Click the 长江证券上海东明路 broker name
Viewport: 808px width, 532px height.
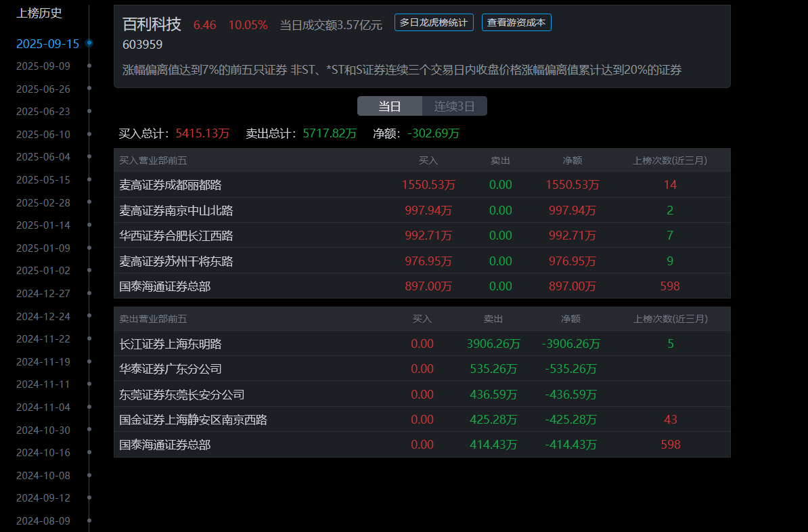pos(171,344)
